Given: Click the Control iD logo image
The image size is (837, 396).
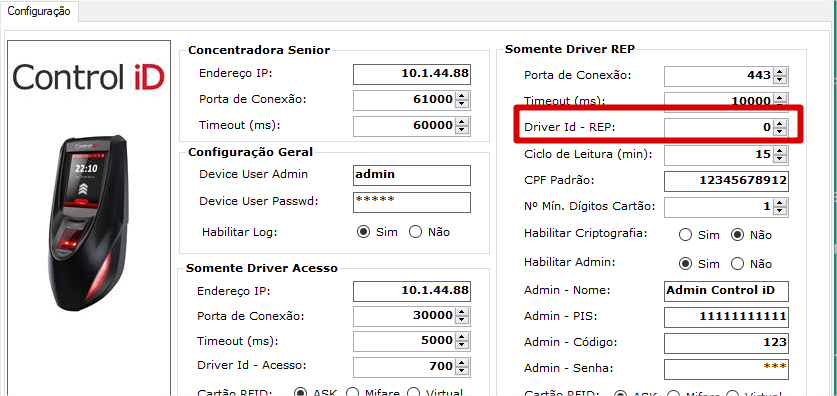Looking at the screenshot, I should click(89, 77).
